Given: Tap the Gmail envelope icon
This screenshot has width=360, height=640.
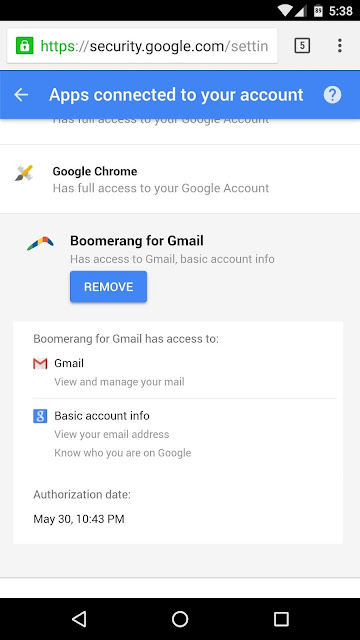Looking at the screenshot, I should 40,363.
